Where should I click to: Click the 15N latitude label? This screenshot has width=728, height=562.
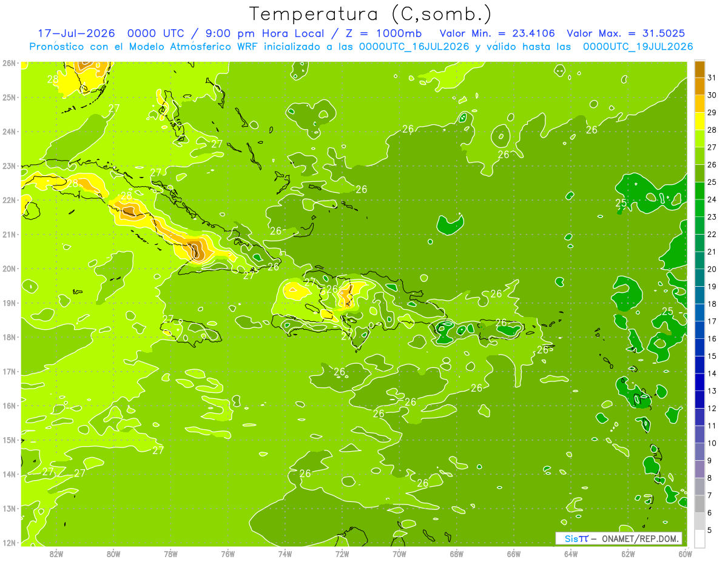tap(10, 440)
